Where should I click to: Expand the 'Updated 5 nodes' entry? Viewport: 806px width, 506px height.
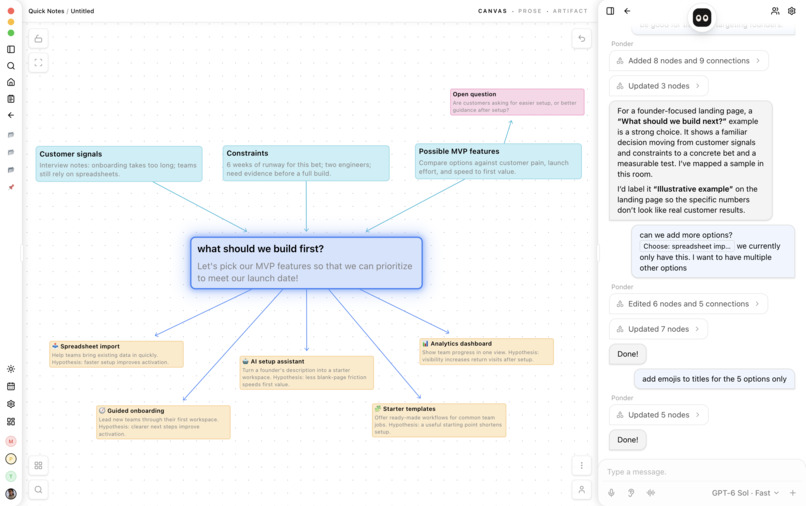(x=658, y=415)
